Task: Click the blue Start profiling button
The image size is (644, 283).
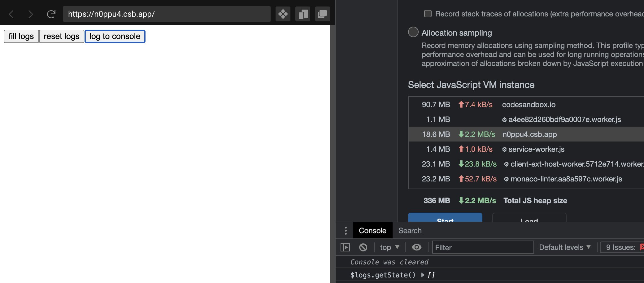Action: click(x=445, y=217)
